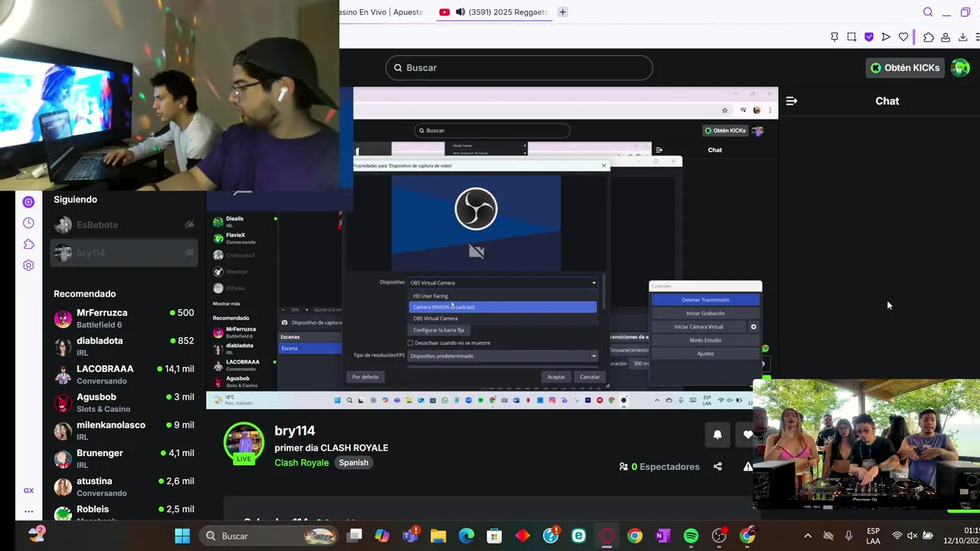
Task: Follow the channel with the heart button
Action: (746, 435)
